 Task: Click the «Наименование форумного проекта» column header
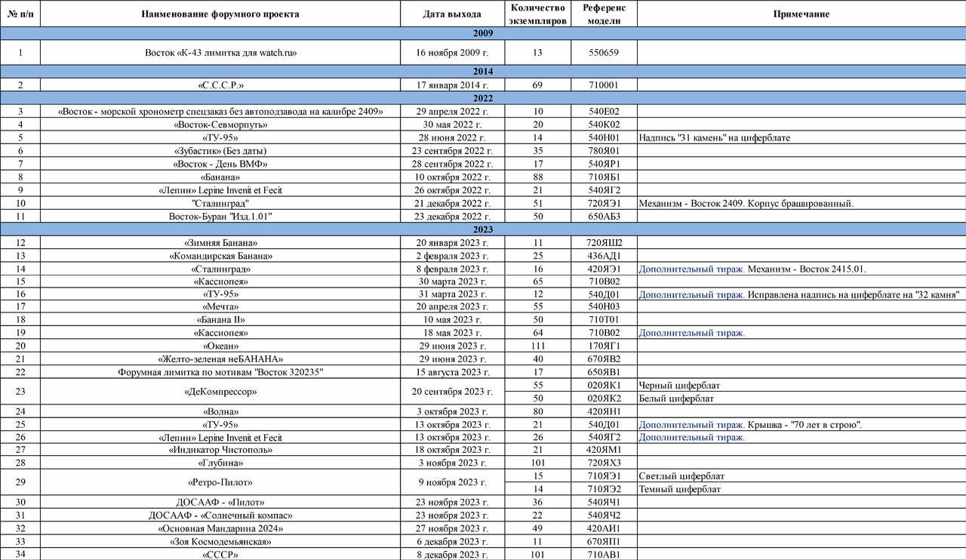[220, 14]
